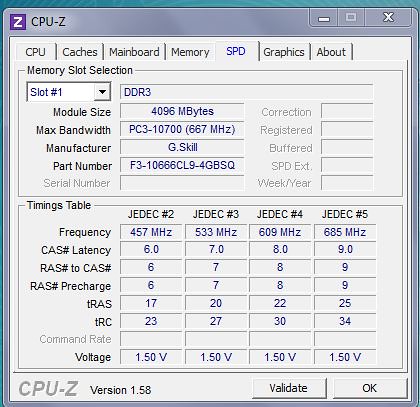Show the Graphics tab
Image resolution: width=420 pixels, height=407 pixels.
point(284,52)
